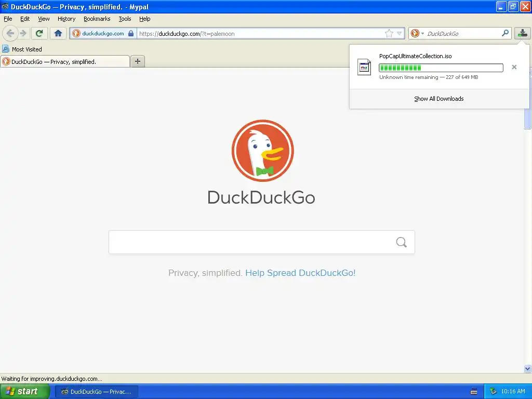Follow the Help Spread DuckDuckGo! link

coord(300,273)
